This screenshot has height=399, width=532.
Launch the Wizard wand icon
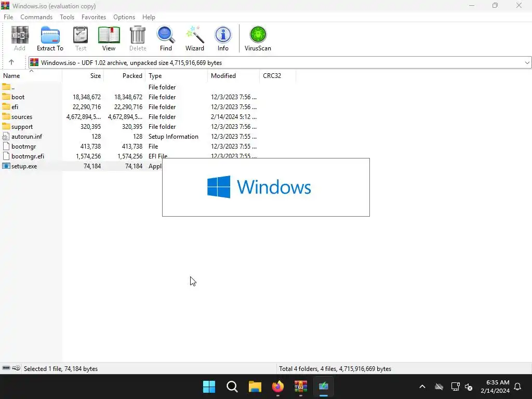(195, 35)
